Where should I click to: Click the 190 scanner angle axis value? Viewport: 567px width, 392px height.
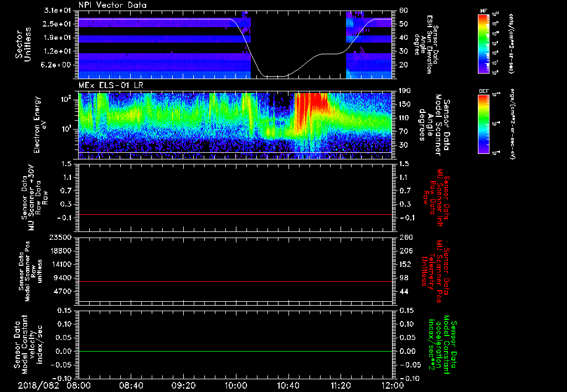click(405, 91)
